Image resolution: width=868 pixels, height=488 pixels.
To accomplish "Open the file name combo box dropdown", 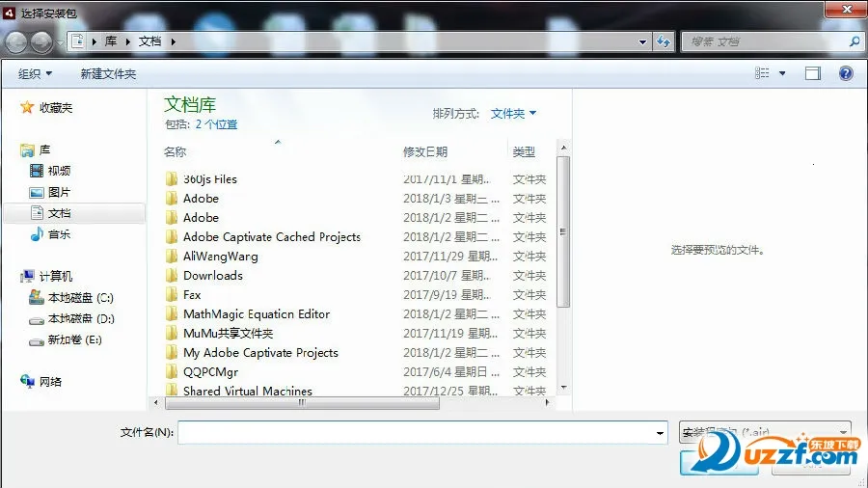I will coord(660,433).
